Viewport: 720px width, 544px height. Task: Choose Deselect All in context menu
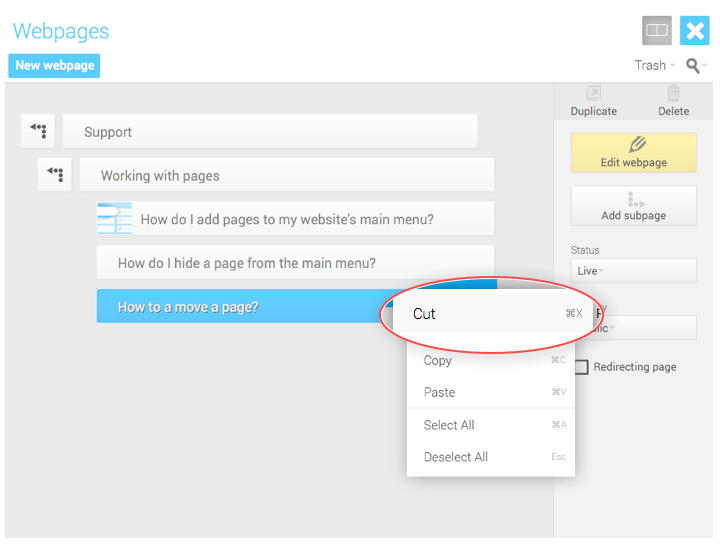[x=456, y=457]
